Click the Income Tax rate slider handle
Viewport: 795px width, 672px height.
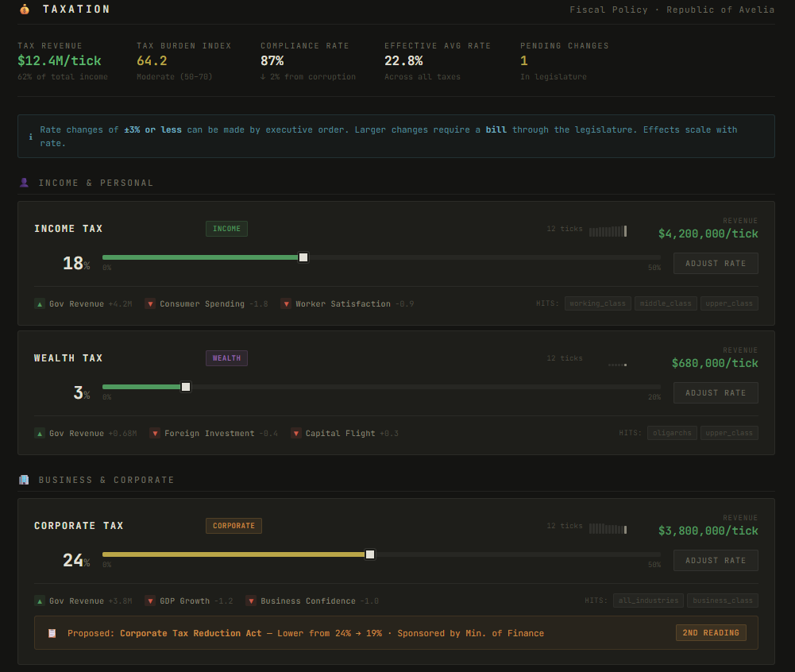coord(303,257)
